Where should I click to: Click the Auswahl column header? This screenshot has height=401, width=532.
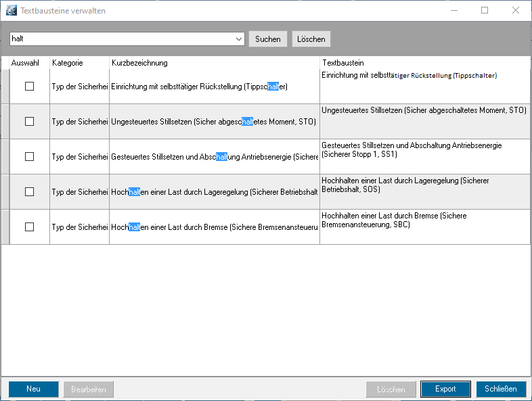29,63
